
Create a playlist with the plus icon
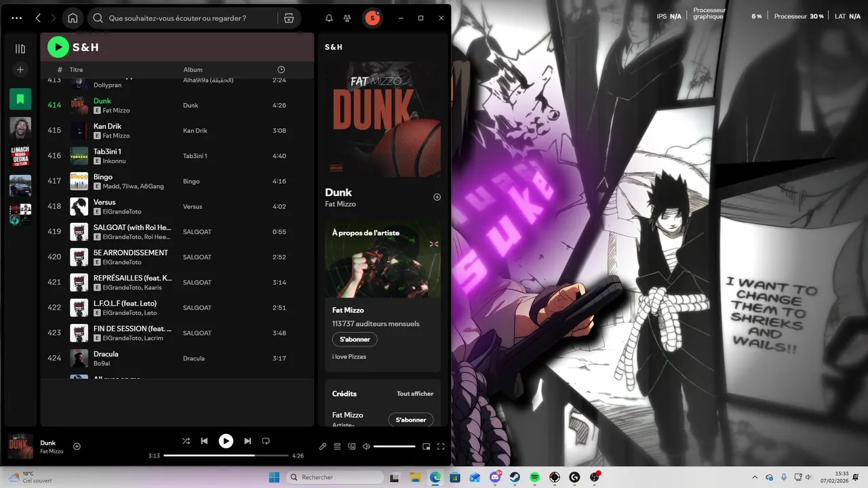coord(20,69)
